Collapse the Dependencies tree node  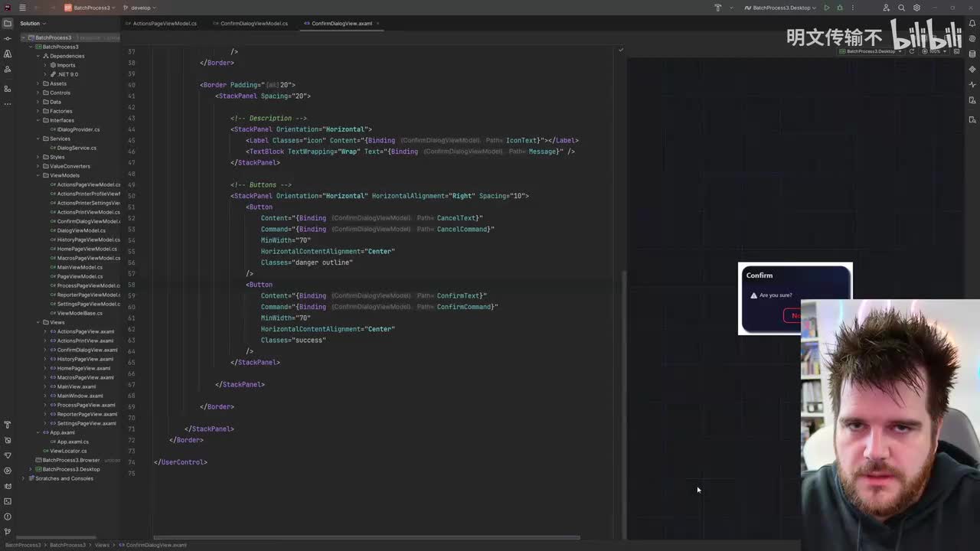tap(38, 56)
